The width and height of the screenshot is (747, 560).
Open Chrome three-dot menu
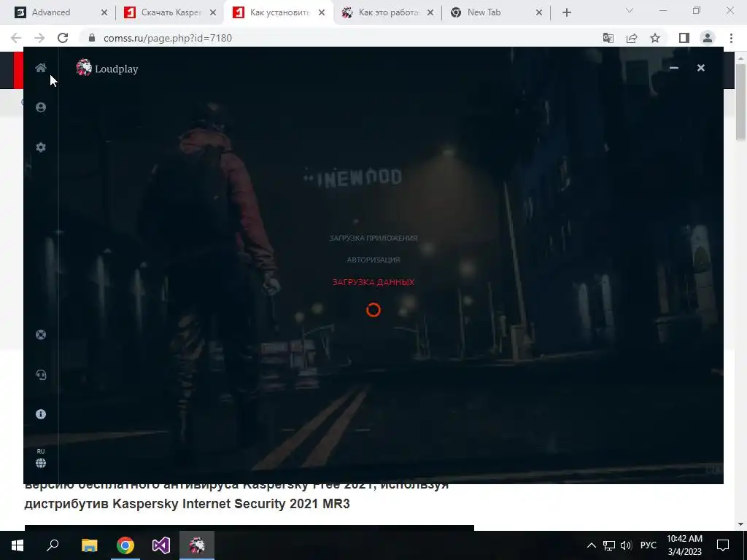(731, 38)
